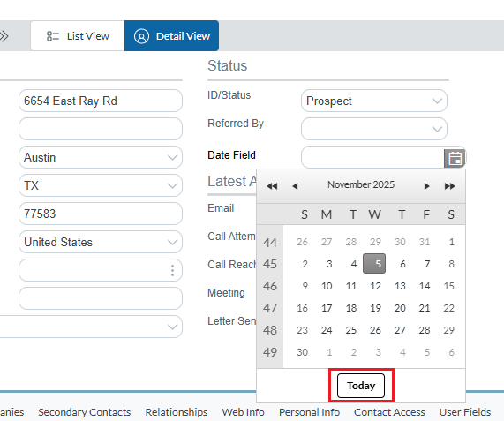Jump back one year in calendar
The image size is (504, 421).
click(272, 186)
